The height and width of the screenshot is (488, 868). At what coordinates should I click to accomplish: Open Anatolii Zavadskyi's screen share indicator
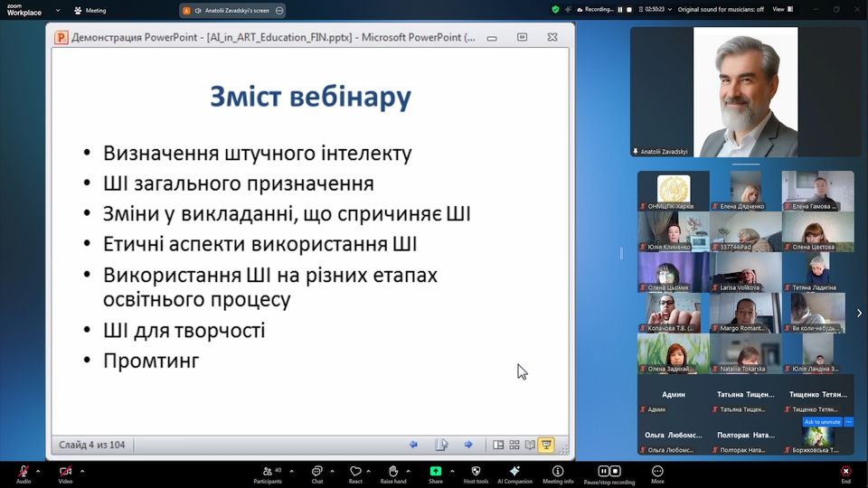(x=232, y=10)
